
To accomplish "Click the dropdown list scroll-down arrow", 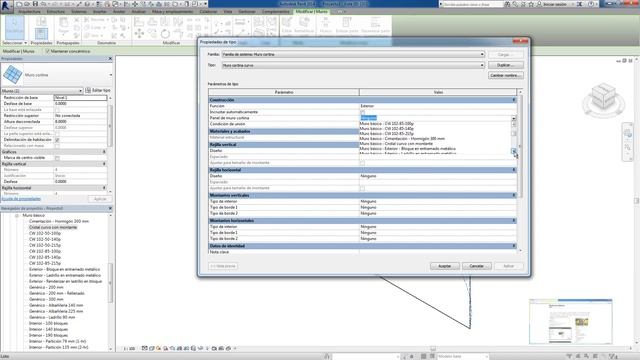I will pos(513,151).
